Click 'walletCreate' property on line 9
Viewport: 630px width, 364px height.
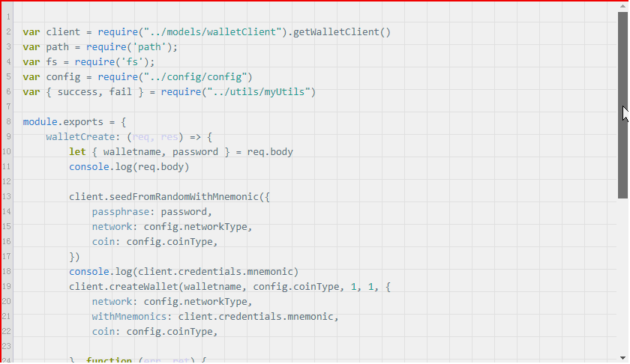click(80, 137)
